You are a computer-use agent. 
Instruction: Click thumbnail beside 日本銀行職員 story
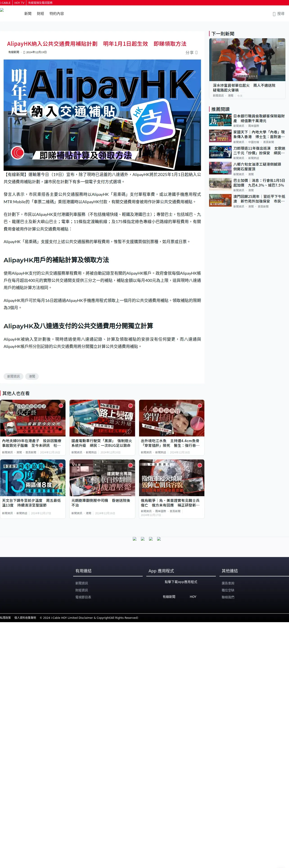pyautogui.click(x=220, y=120)
